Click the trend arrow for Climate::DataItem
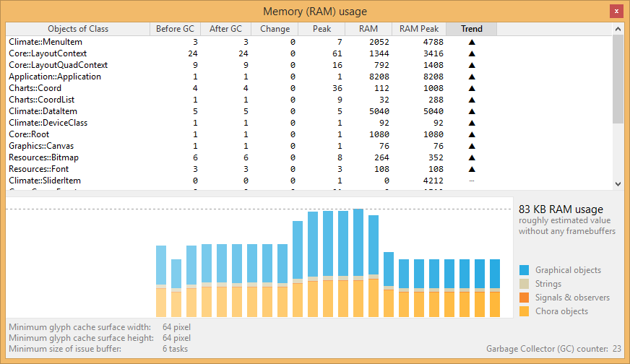Viewport: 630px width, 364px height. [472, 111]
